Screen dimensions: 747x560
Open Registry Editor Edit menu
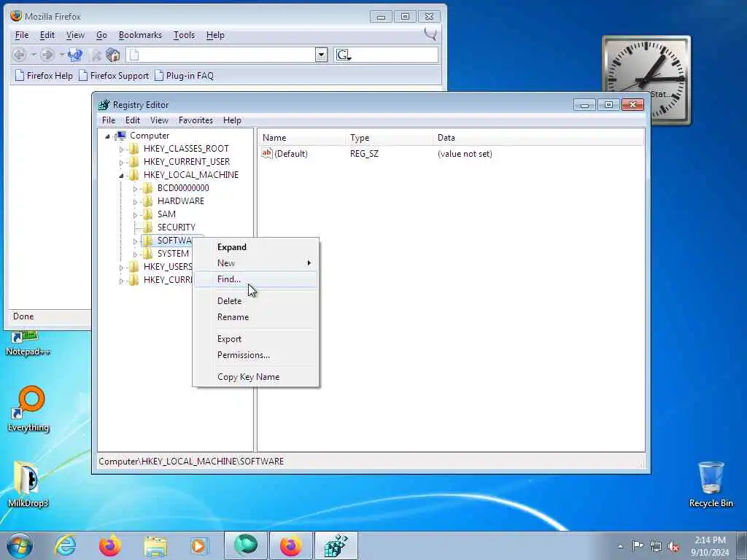pyautogui.click(x=133, y=120)
